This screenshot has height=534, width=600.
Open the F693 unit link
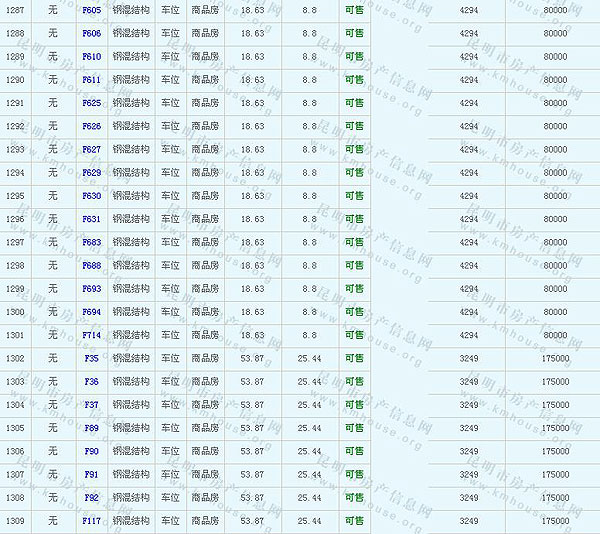(91, 289)
